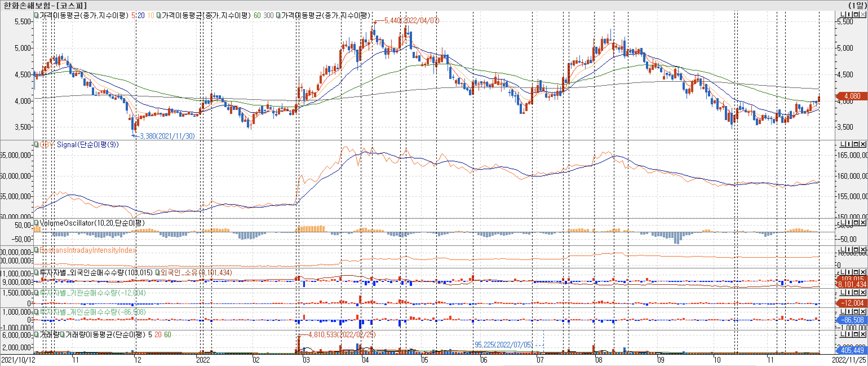The height and width of the screenshot is (366, 868).
Task: Click the vertical bar icon on the OBV panel
Action: point(849,144)
